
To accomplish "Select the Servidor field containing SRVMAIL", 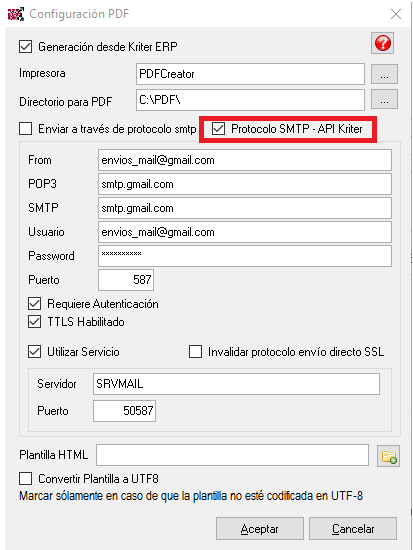I will click(236, 384).
